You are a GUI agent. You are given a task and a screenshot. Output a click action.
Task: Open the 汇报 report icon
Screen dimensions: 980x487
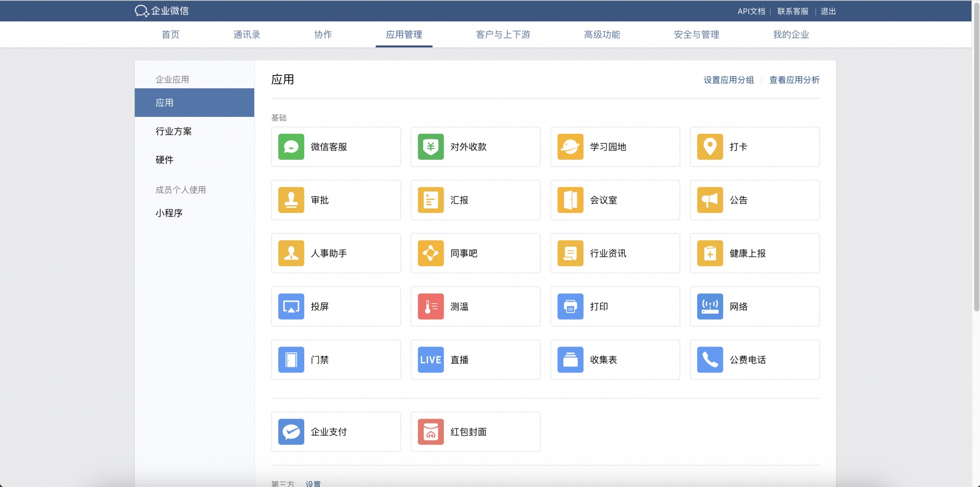tap(431, 200)
